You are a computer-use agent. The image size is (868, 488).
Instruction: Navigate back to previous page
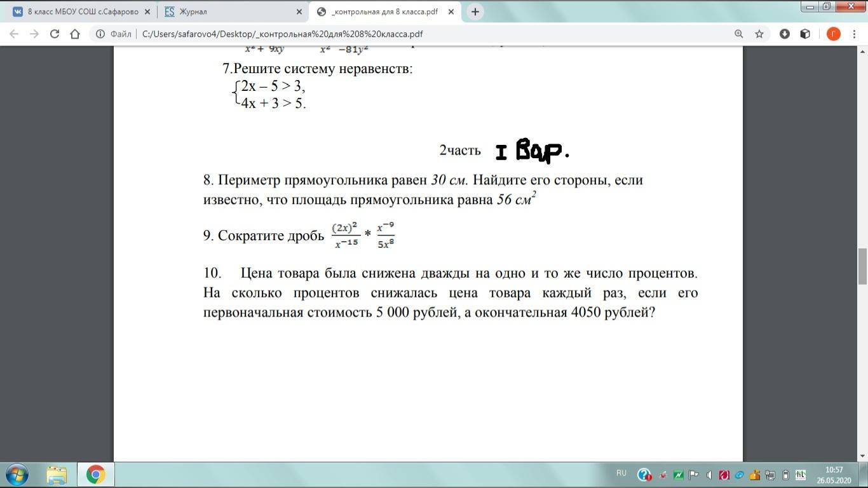point(14,34)
